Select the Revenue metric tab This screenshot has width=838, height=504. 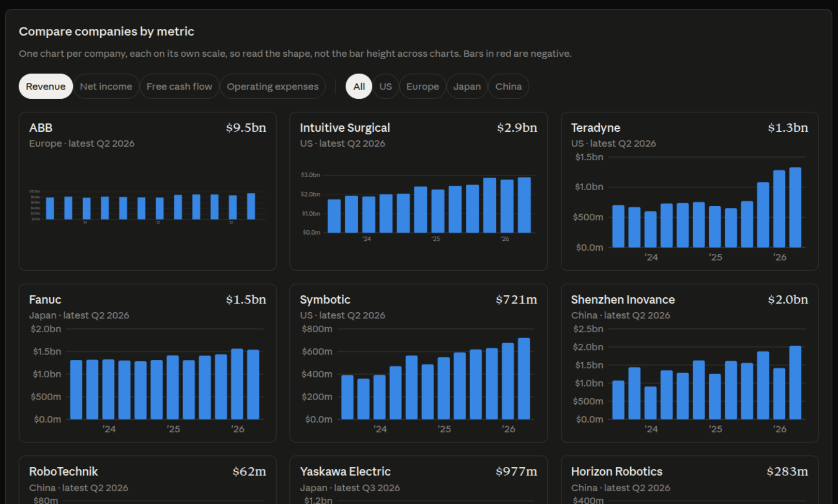pyautogui.click(x=45, y=86)
